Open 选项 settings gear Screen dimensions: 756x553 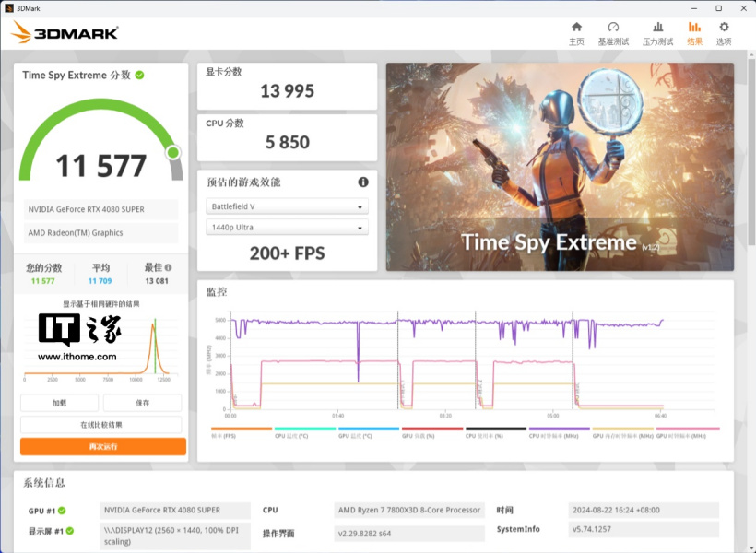724,33
